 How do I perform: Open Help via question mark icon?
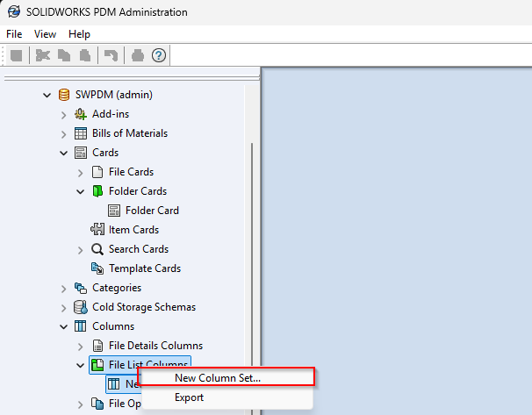coord(158,55)
